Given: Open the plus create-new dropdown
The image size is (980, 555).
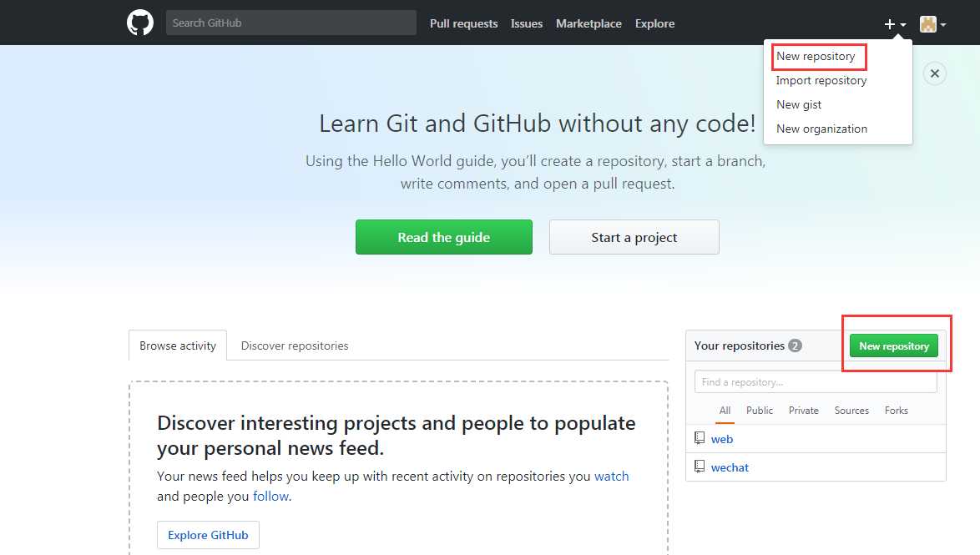Looking at the screenshot, I should [895, 24].
